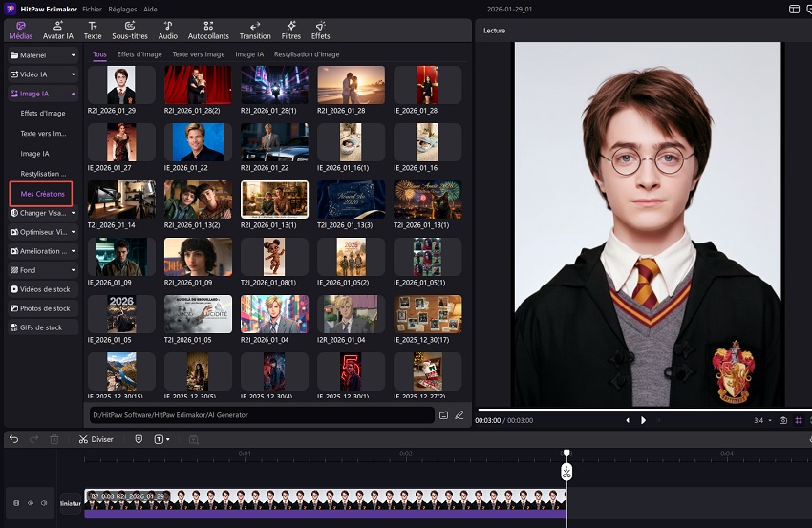Open Photos de stock
This screenshot has width=812, height=528.
[43, 308]
